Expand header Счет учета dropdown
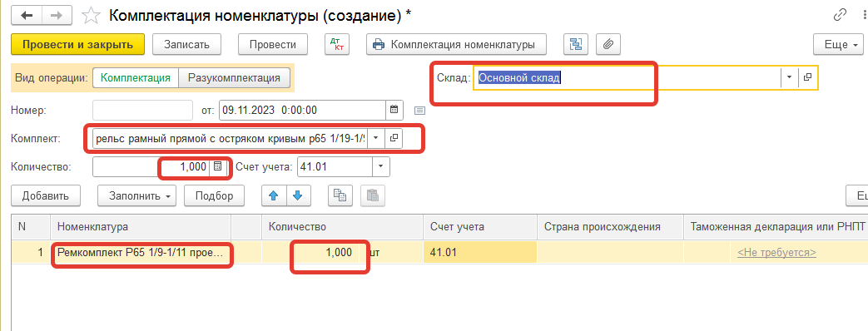The height and width of the screenshot is (331, 868). tap(381, 166)
